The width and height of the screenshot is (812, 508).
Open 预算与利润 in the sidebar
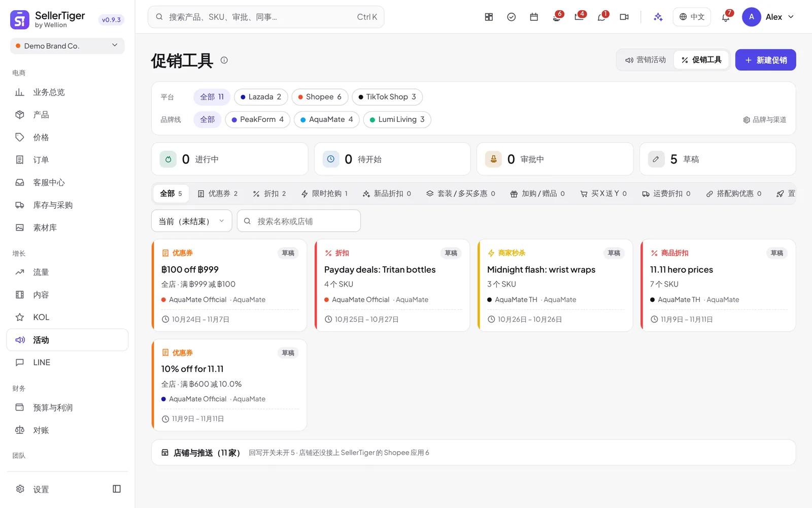[67, 407]
